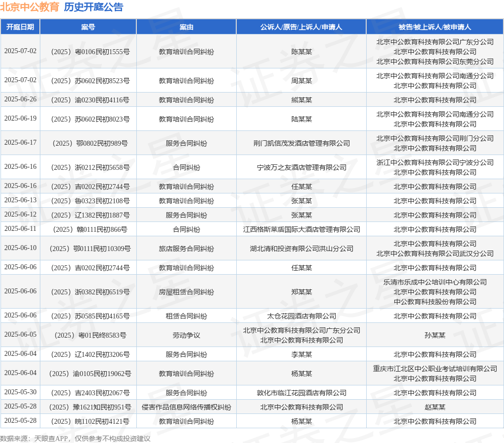Select the 案号 column header

pos(88,27)
